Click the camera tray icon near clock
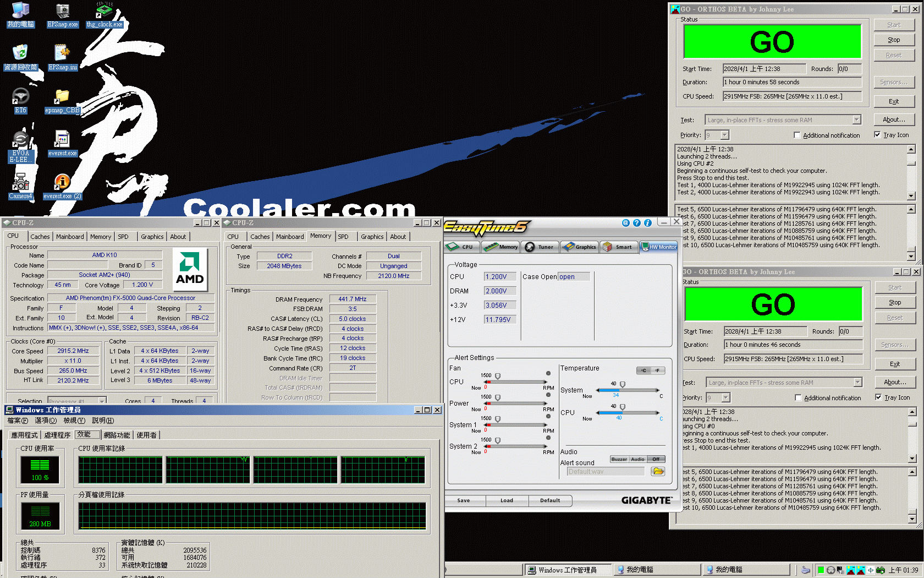Screen dimensions: 924x578 (x=880, y=570)
